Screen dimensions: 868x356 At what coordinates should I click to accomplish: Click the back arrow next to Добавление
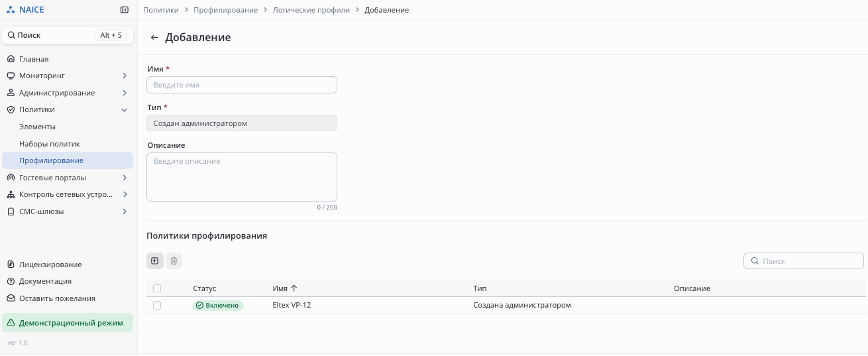click(x=154, y=38)
